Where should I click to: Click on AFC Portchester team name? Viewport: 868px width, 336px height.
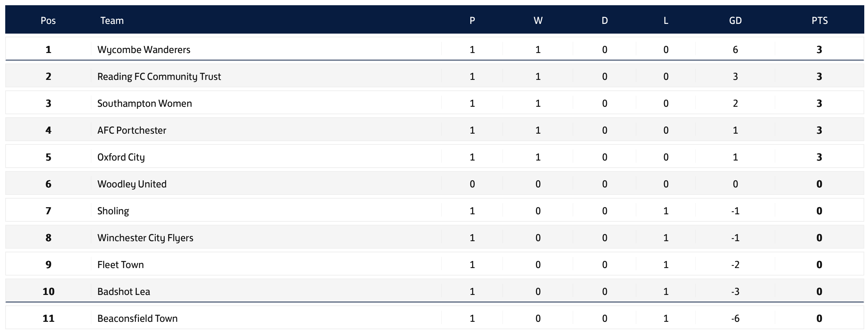point(132,130)
